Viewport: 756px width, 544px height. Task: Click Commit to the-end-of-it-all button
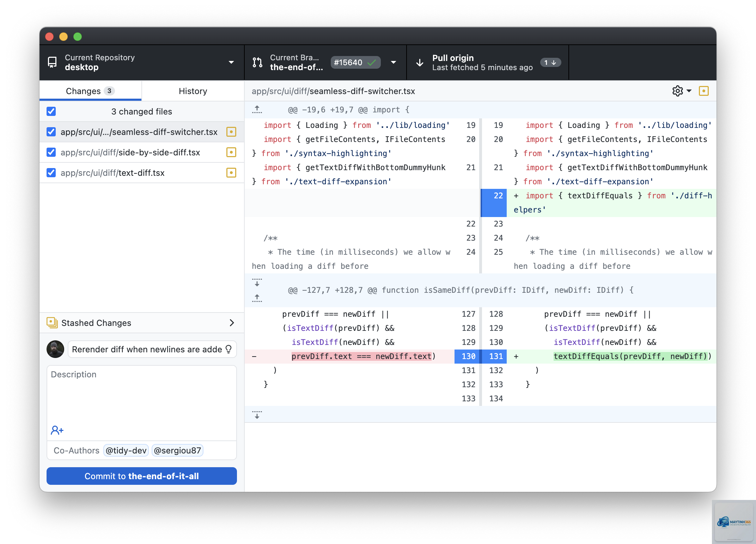142,476
